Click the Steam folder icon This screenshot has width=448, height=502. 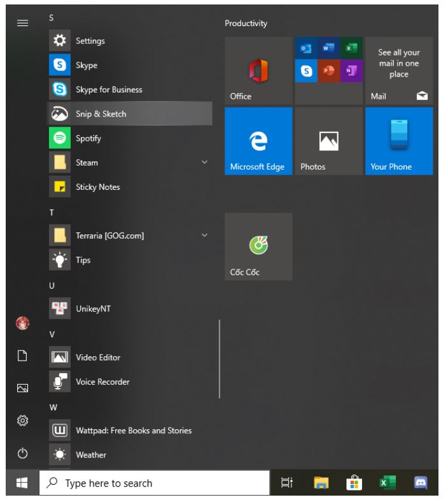coord(60,162)
